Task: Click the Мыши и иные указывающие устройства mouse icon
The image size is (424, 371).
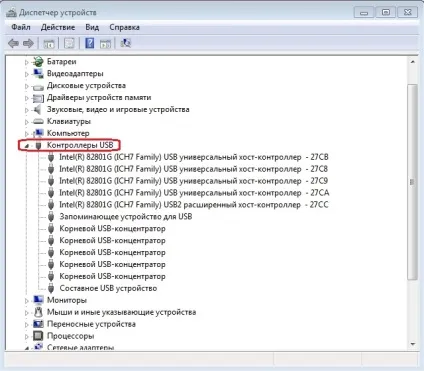Action: click(38, 312)
